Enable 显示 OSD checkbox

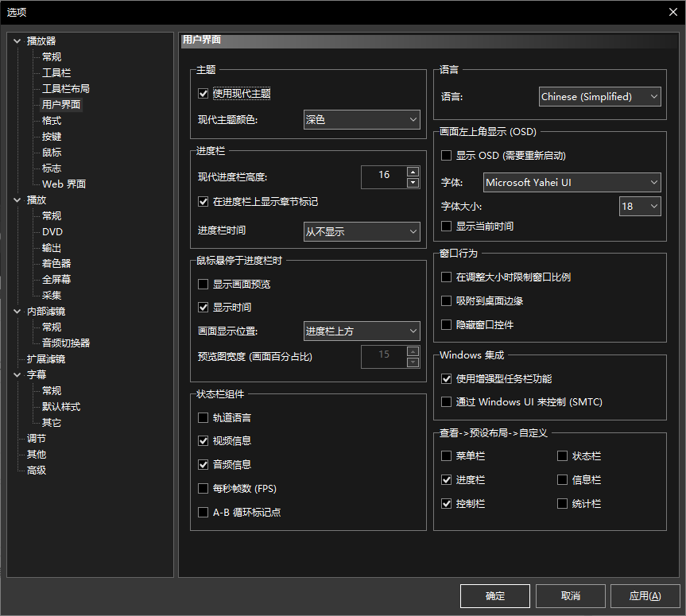446,155
